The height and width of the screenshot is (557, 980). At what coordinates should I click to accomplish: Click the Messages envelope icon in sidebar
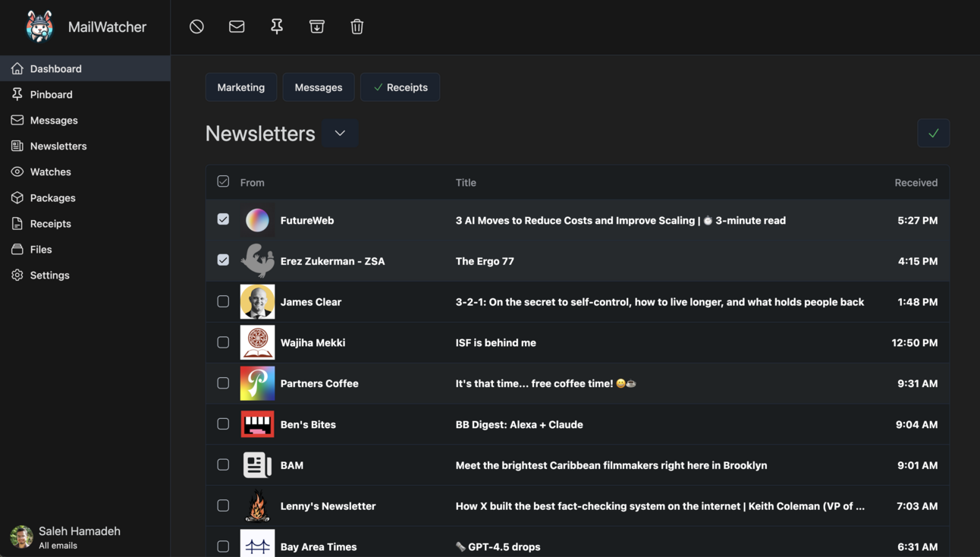point(17,120)
